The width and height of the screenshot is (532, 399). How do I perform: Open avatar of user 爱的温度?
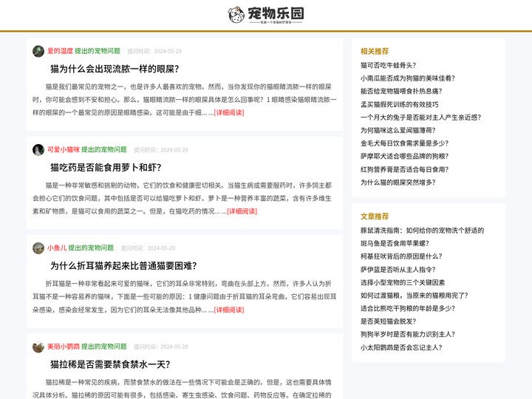(x=38, y=51)
